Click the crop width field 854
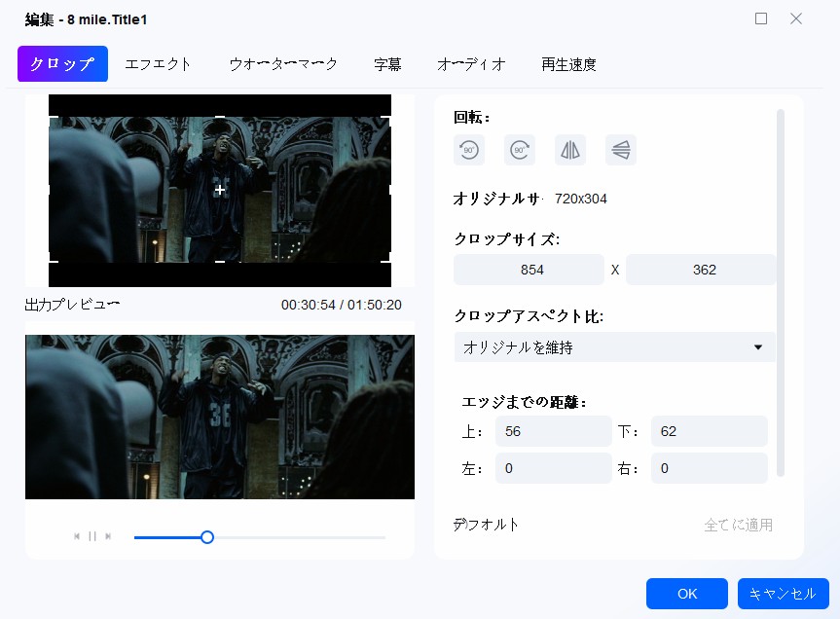Screen dimensions: 840x619 529,270
